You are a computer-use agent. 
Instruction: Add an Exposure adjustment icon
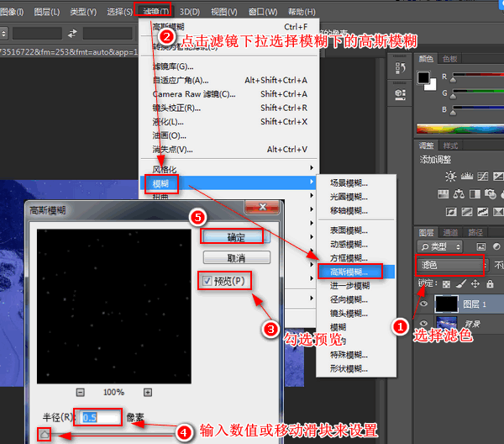[x=498, y=176]
